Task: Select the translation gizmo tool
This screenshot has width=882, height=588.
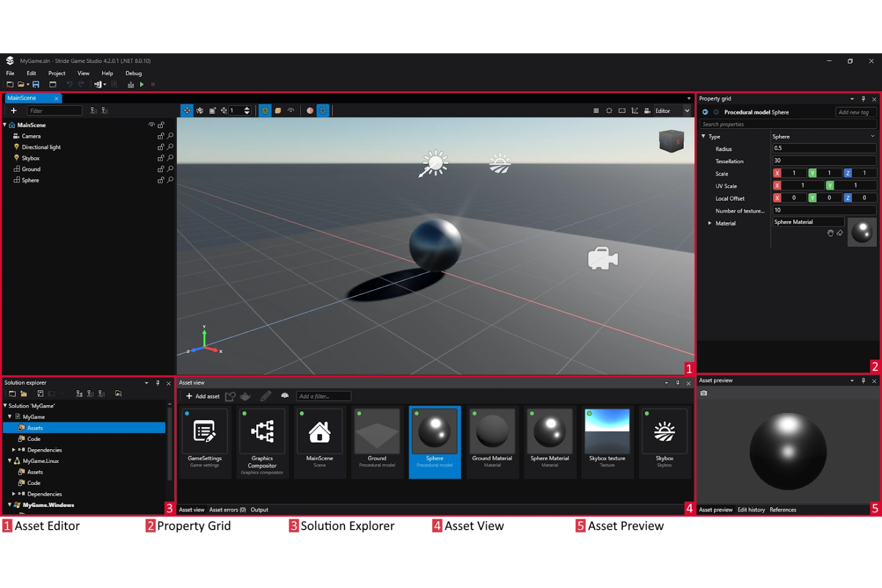Action: pos(187,110)
